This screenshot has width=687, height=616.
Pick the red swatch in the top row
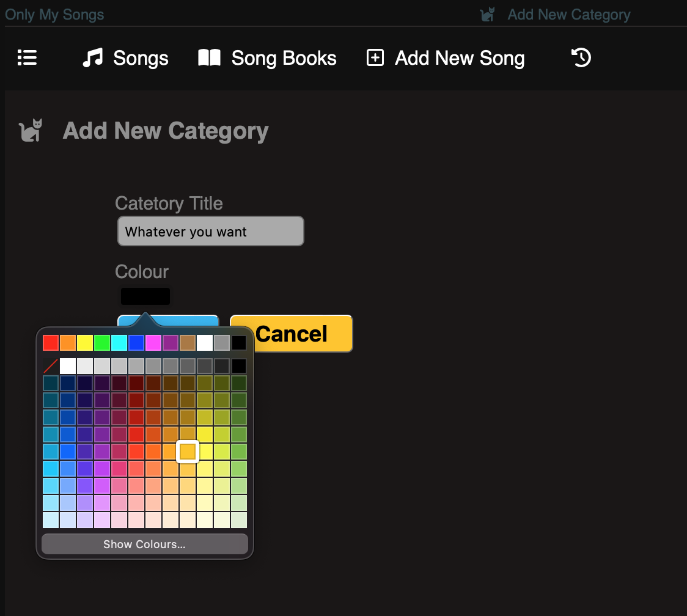[51, 343]
